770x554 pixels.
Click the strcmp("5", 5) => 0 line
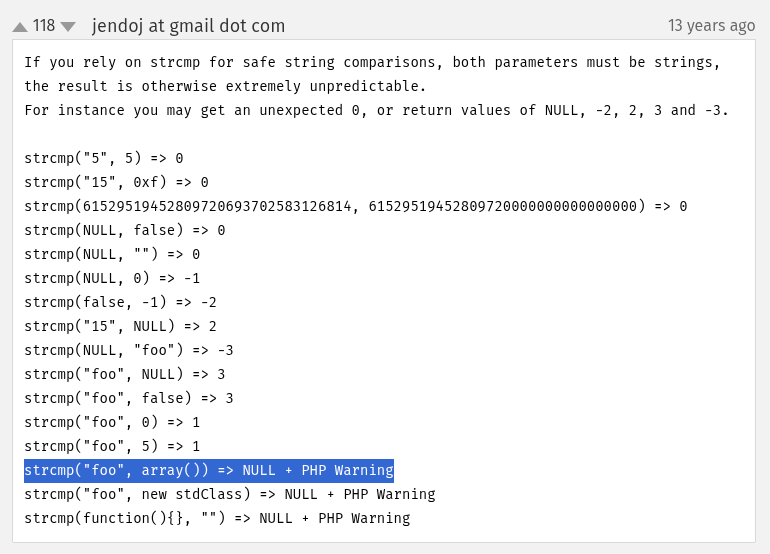tap(104, 158)
